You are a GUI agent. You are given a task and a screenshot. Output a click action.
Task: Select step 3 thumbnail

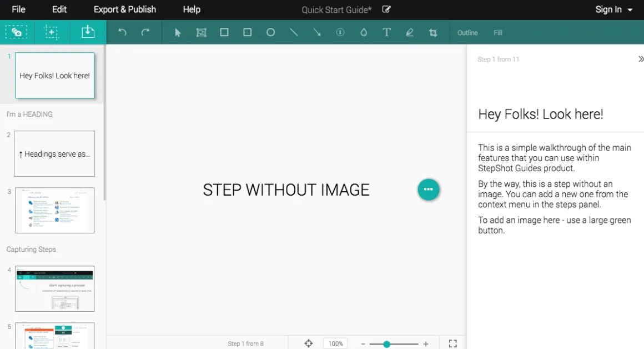point(54,211)
